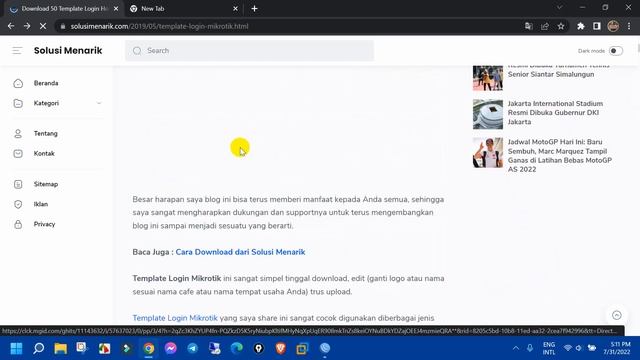
Task: Show hidden system tray icons
Action: click(x=516, y=348)
